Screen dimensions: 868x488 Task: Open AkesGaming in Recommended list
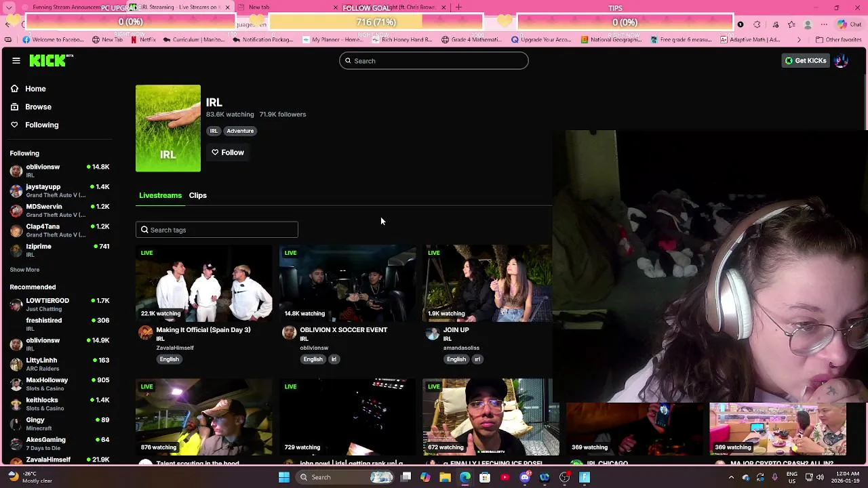click(x=60, y=443)
